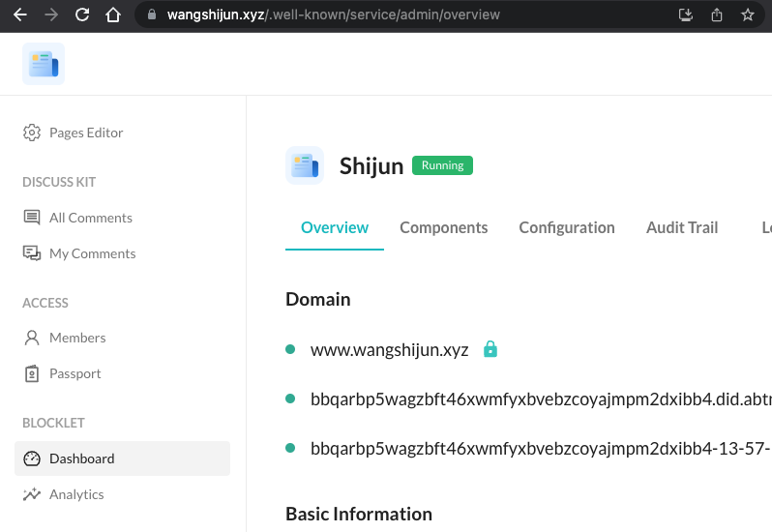772x532 pixels.
Task: Select the Overview tab
Action: click(334, 227)
